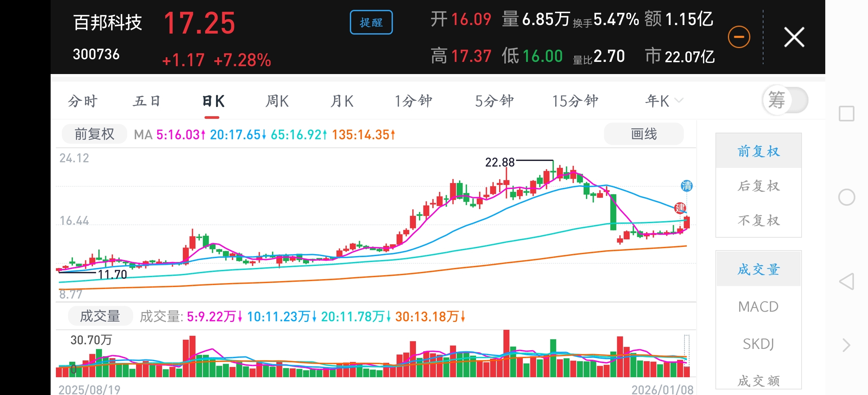
Task: Tap the blue 清 marker on chart
Action: point(687,186)
